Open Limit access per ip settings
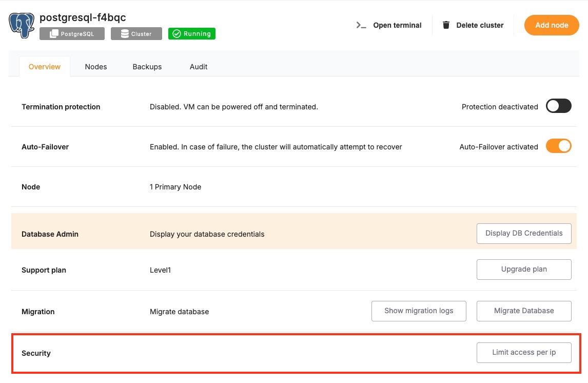 click(x=524, y=353)
